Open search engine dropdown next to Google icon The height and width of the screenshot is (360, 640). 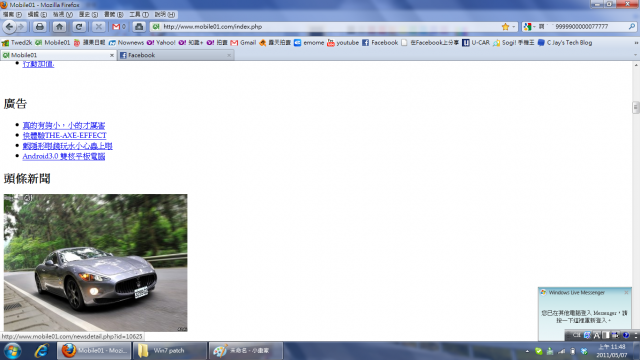(534, 27)
